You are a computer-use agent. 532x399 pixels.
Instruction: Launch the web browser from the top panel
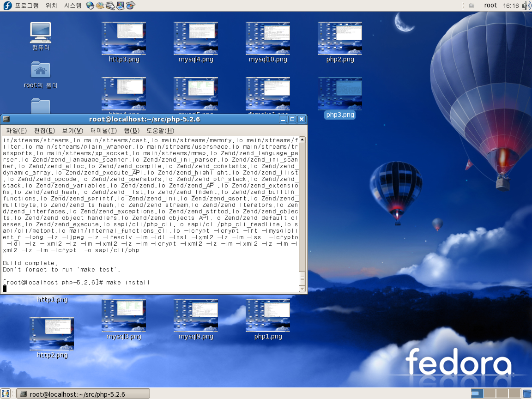pos(90,6)
